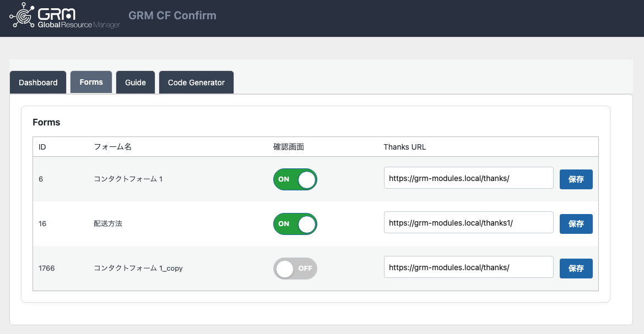Viewport: 644px width, 334px height.
Task: Select the Forms tab
Action: (x=91, y=82)
